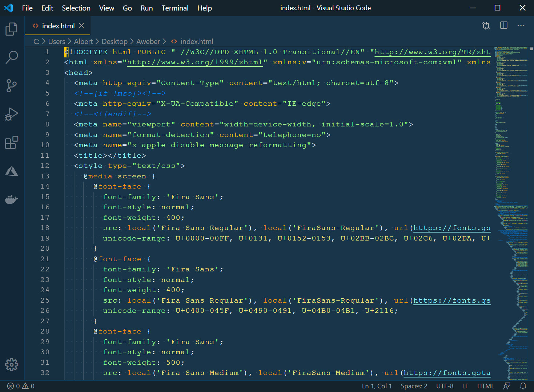Click the Desktop breadcrumb segment
Image resolution: width=534 pixels, height=392 pixels.
[115, 41]
